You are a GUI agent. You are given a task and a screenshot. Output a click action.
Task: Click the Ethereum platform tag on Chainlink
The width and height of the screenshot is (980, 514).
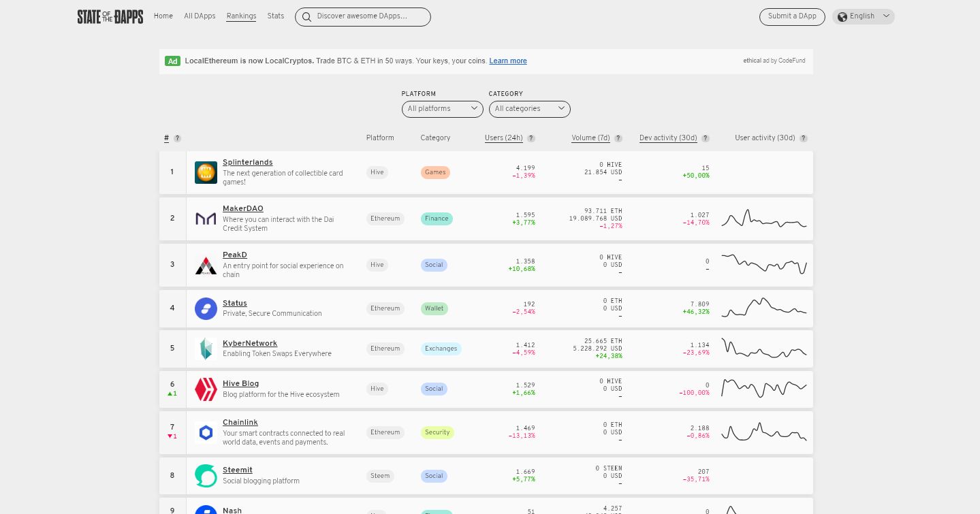(x=385, y=432)
